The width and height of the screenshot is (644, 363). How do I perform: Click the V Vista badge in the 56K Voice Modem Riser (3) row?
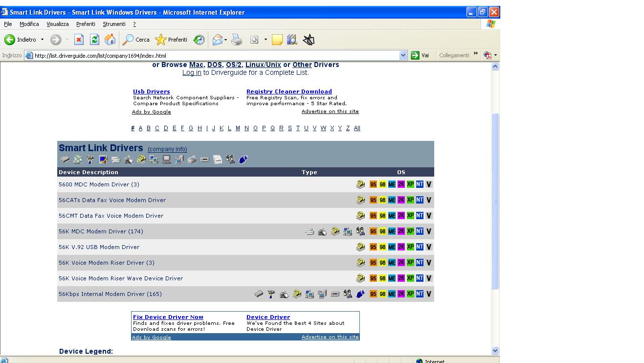(429, 263)
